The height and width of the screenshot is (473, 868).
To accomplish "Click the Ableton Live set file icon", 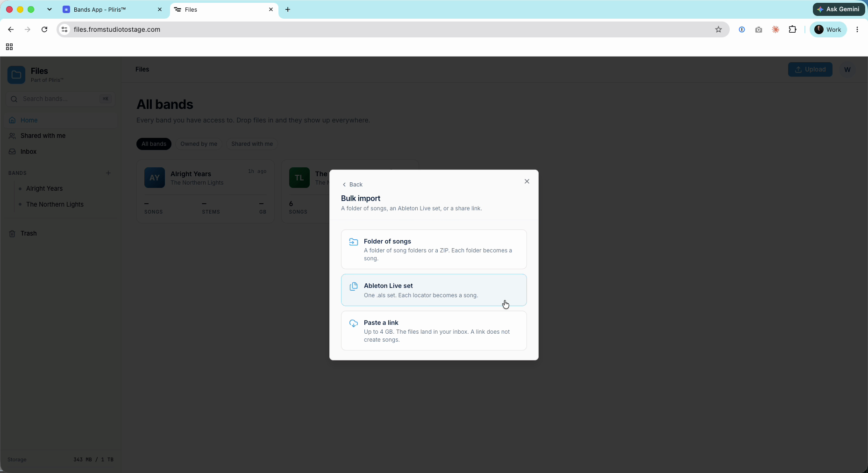I will (354, 286).
